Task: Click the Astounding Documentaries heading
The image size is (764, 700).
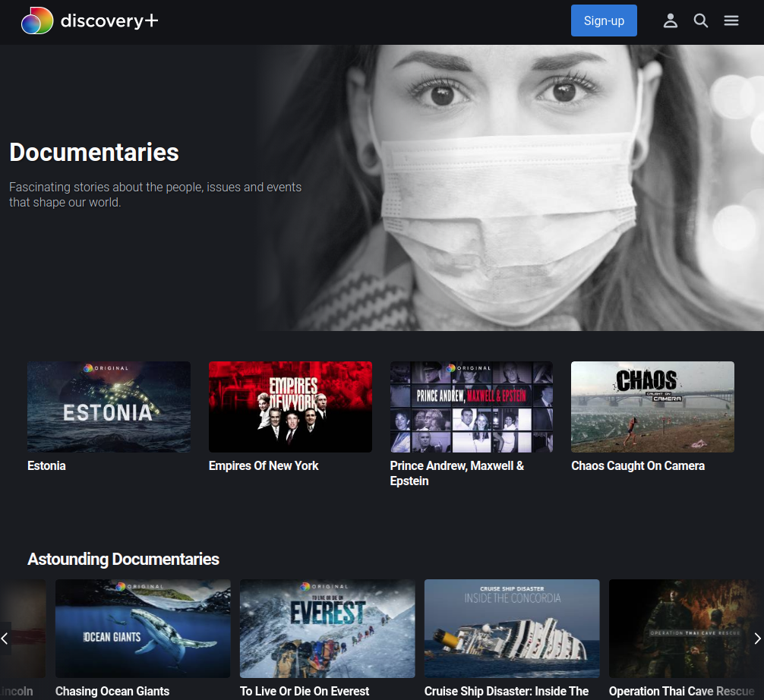Action: (x=123, y=560)
